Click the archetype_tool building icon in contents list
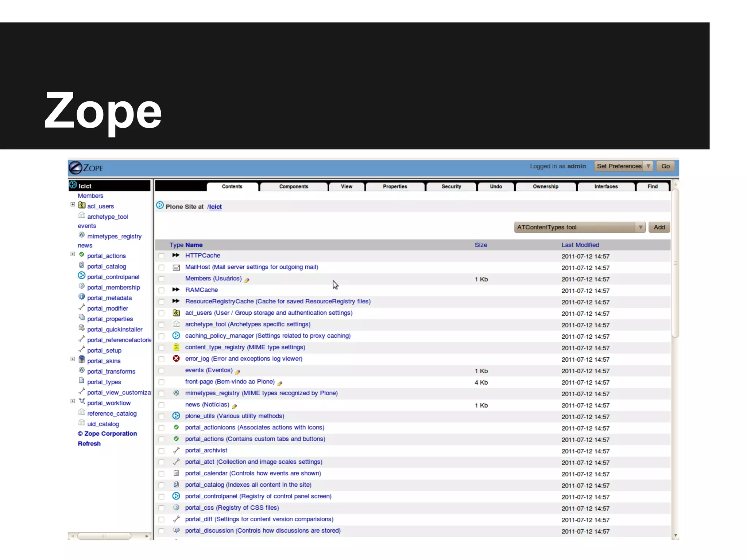 pyautogui.click(x=176, y=324)
